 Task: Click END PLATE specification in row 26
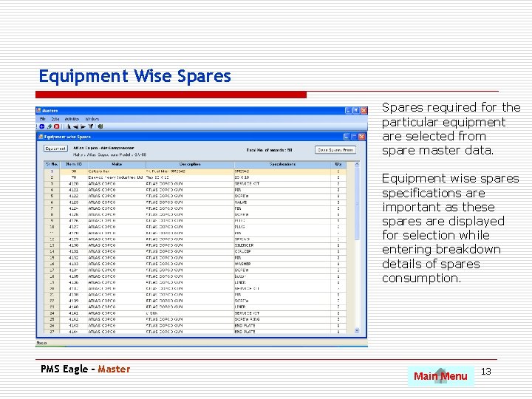(282, 326)
